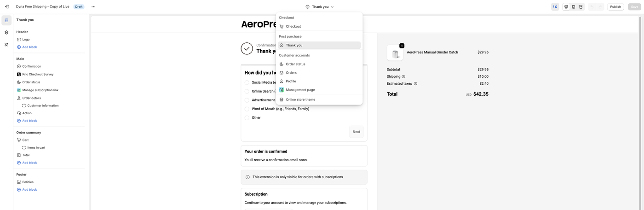644x210 pixels.
Task: Select the Other survey option
Action: click(247, 118)
